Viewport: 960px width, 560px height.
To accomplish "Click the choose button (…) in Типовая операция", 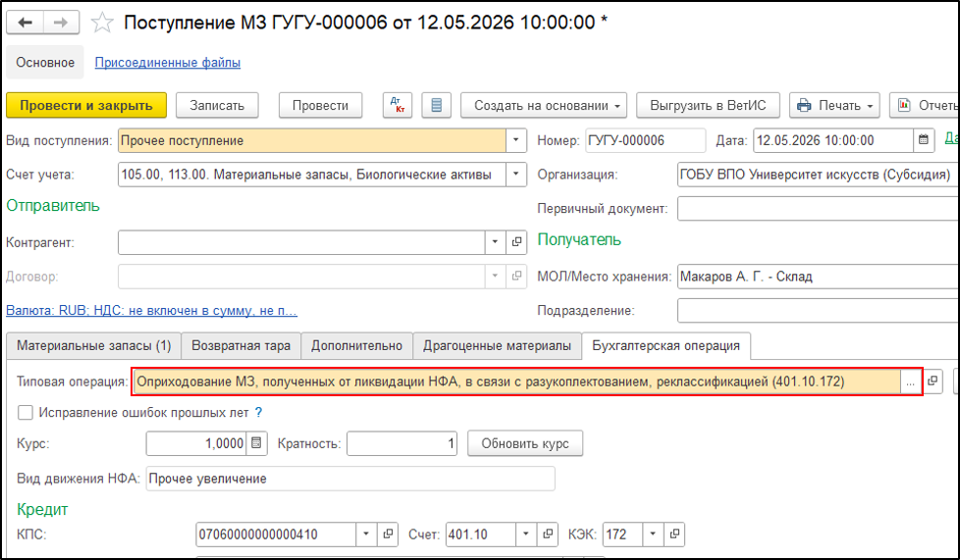I will click(910, 382).
